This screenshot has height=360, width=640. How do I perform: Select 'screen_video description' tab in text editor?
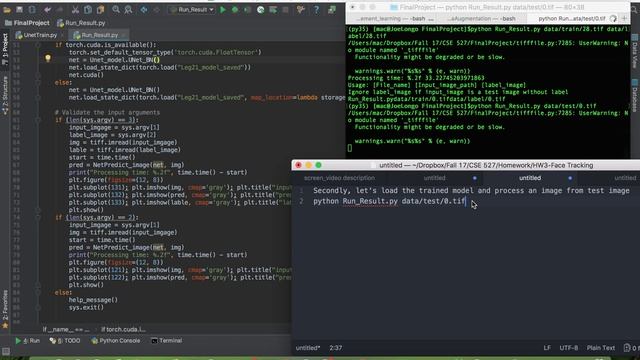340,178
